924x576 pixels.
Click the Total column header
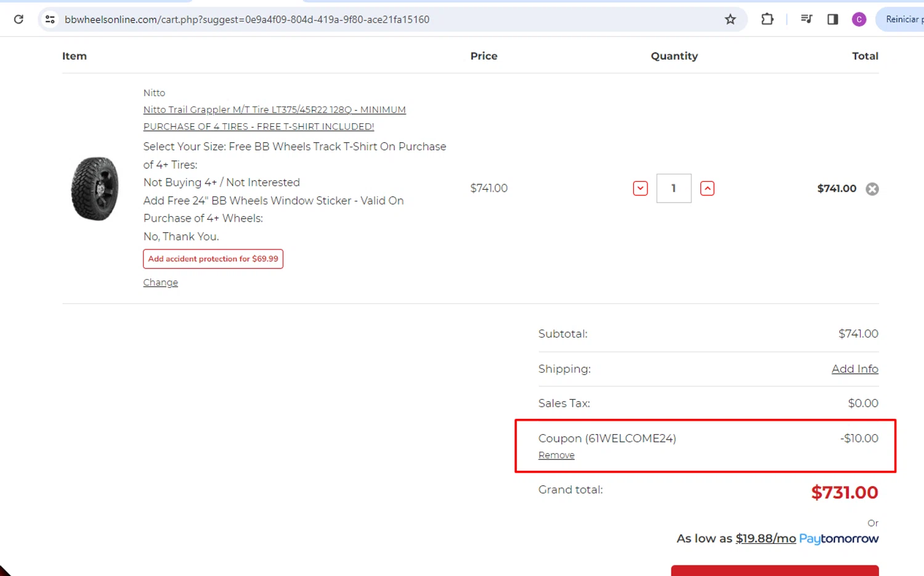(865, 56)
